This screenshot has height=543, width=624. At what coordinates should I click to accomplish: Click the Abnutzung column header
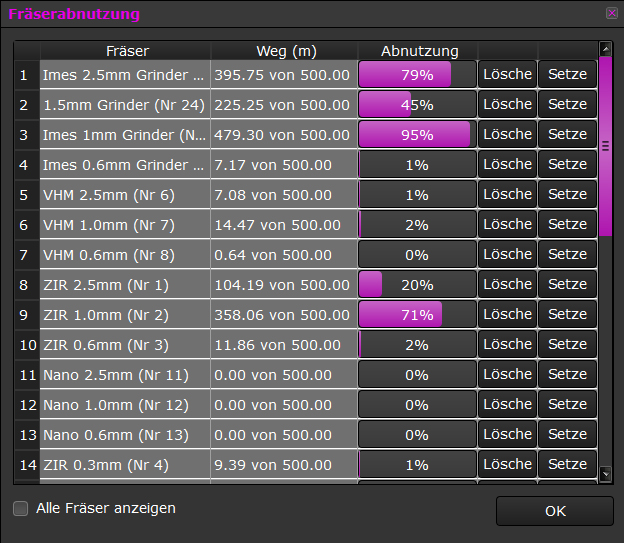coord(419,51)
